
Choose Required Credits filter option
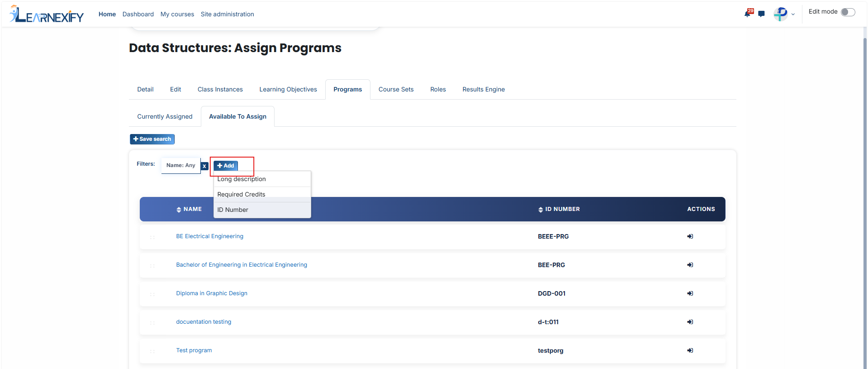tap(262, 194)
